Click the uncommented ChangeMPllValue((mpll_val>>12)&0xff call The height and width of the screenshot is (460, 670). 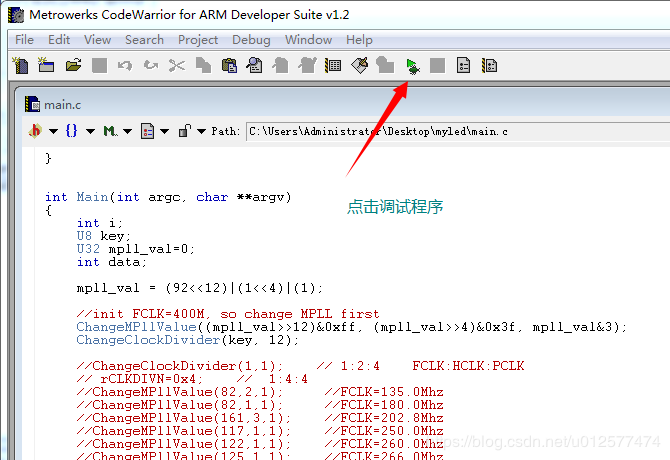(352, 327)
